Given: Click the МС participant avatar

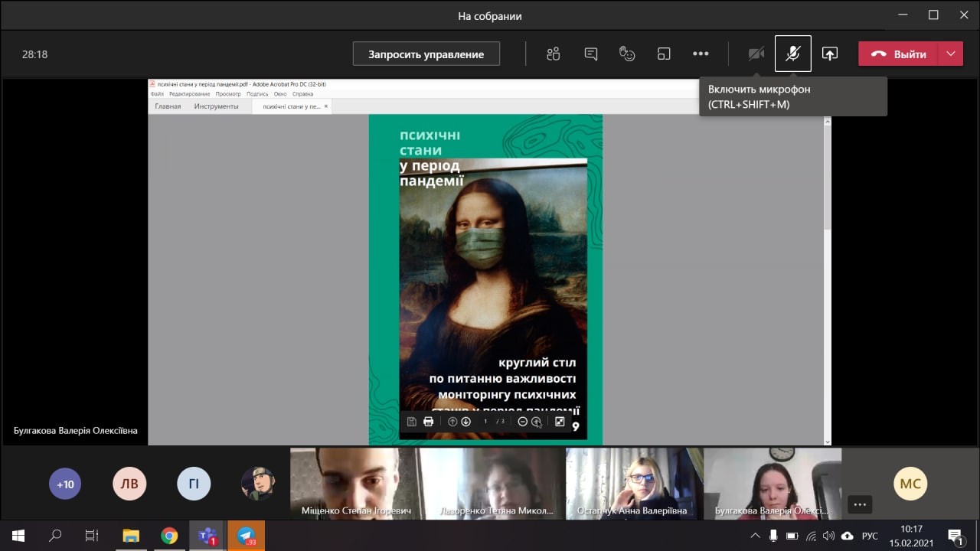Looking at the screenshot, I should pos(910,484).
